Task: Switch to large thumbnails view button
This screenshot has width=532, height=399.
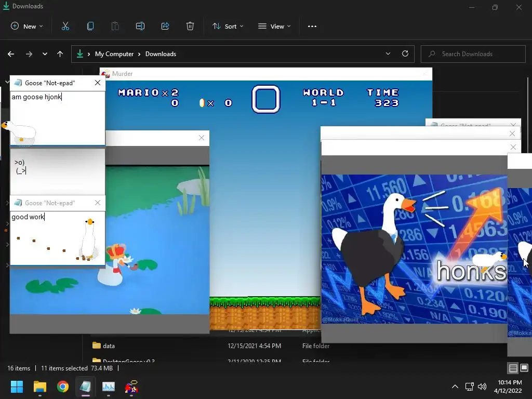Action: click(x=524, y=368)
